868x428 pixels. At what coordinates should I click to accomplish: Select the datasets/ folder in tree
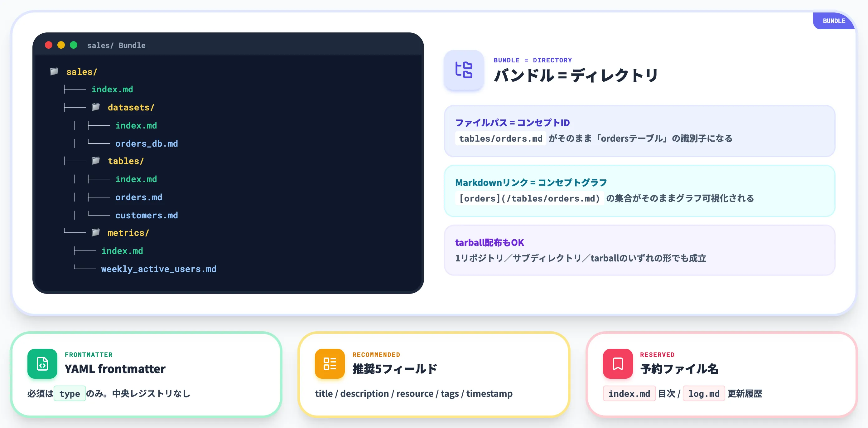coord(131,108)
